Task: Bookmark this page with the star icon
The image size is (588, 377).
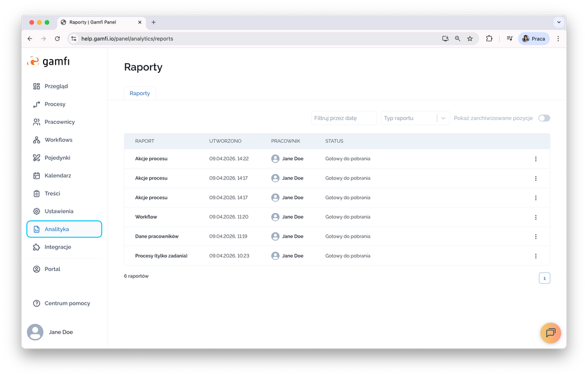Action: click(470, 39)
